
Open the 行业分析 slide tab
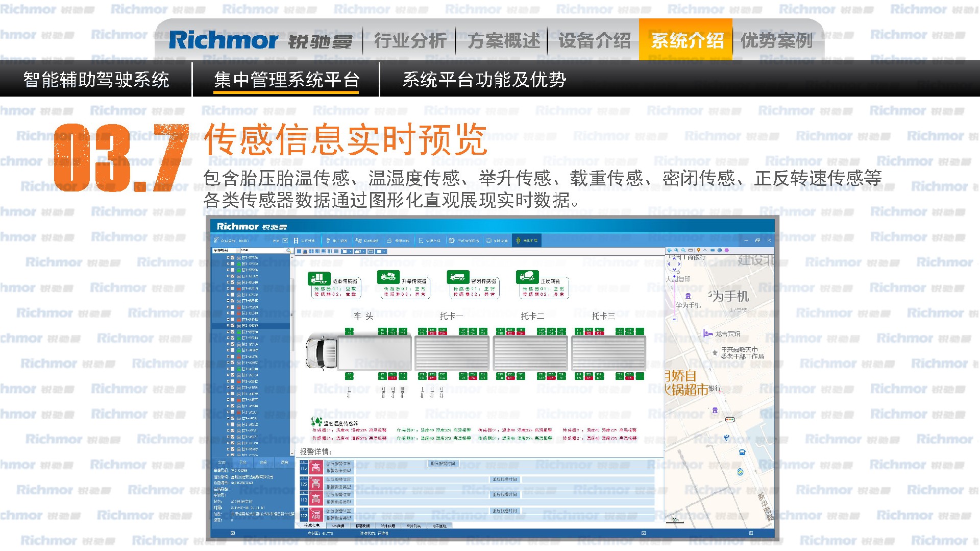click(x=410, y=40)
